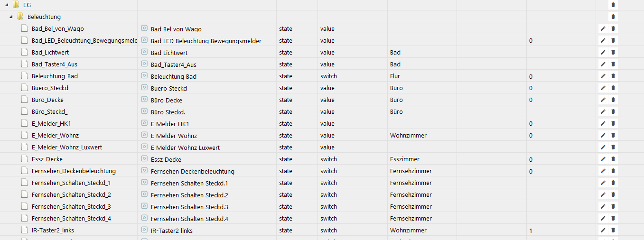Edit IR-Taster2_links using the pencil icon
The image size is (644, 240).
603,231
